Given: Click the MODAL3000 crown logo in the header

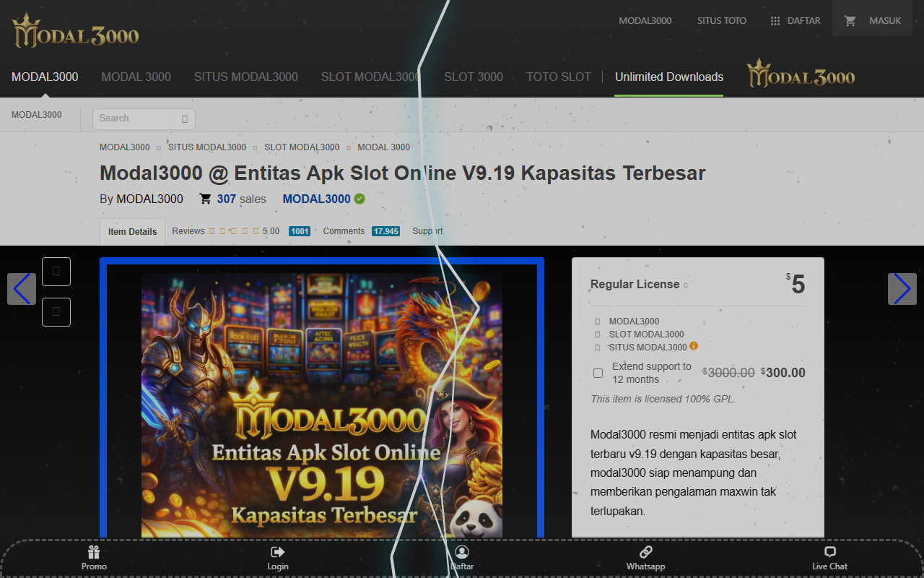Looking at the screenshot, I should pyautogui.click(x=75, y=30).
